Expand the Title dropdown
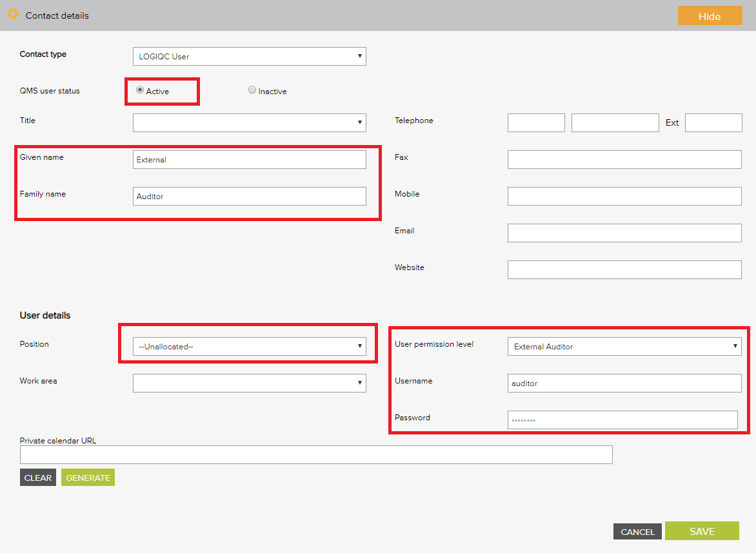Screen dimensions: 756x553 pos(249,122)
